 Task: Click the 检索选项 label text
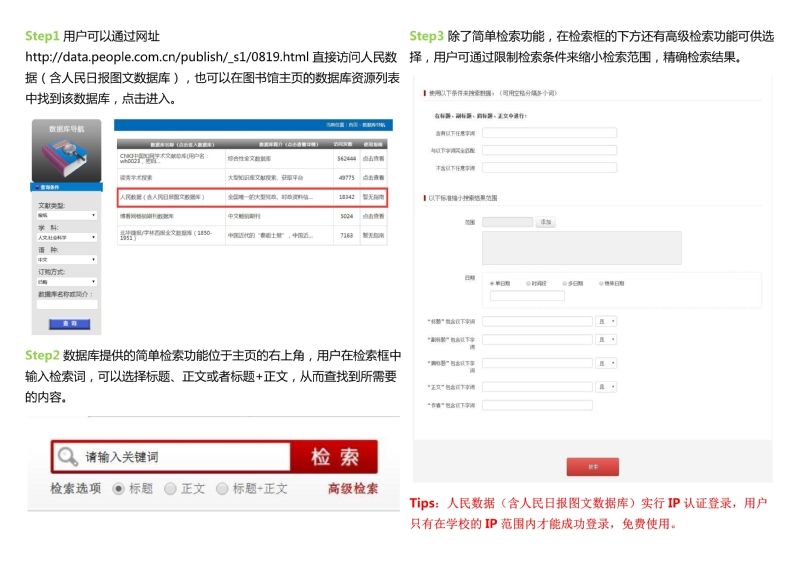click(x=75, y=489)
